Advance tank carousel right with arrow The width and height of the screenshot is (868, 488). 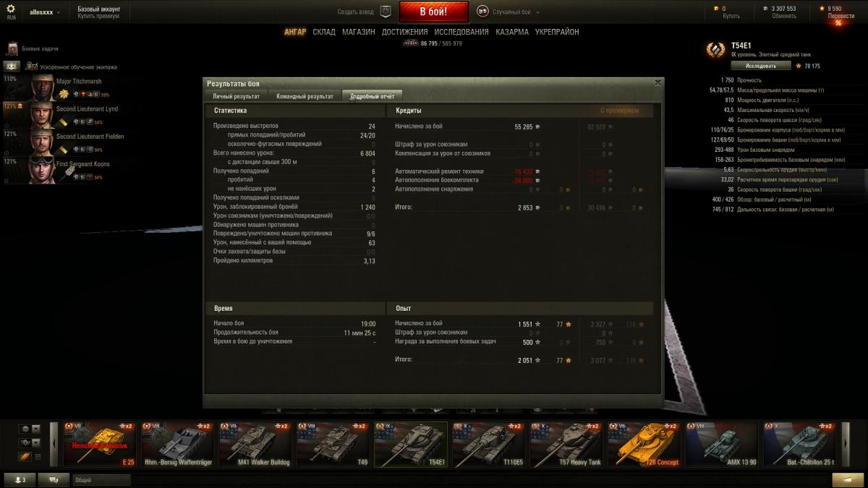click(844, 445)
